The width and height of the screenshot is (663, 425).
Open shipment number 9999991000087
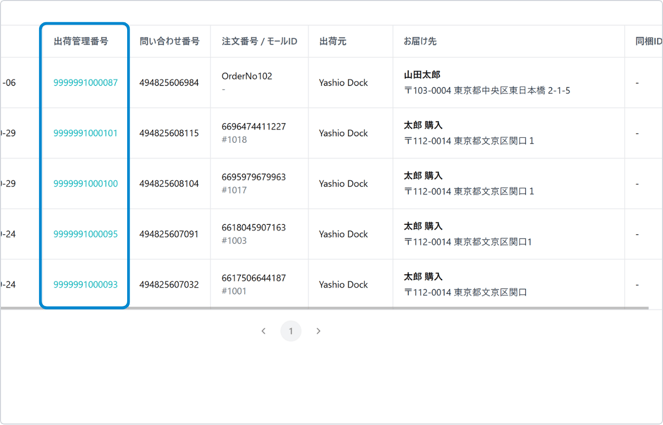tap(85, 83)
